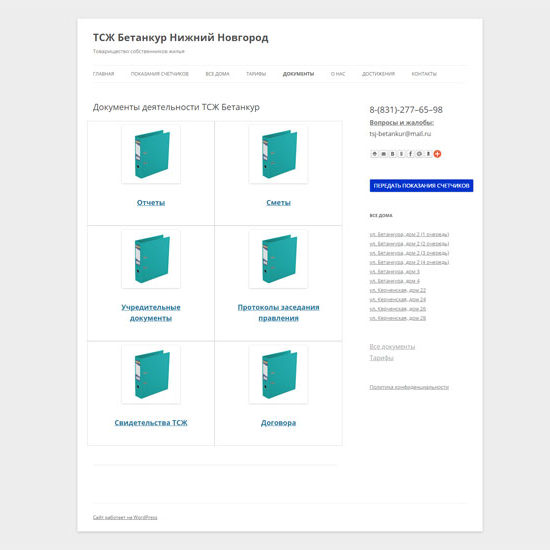Click the binder above Протоколы заседания правления
This screenshot has height=550, width=550.
pyautogui.click(x=278, y=259)
